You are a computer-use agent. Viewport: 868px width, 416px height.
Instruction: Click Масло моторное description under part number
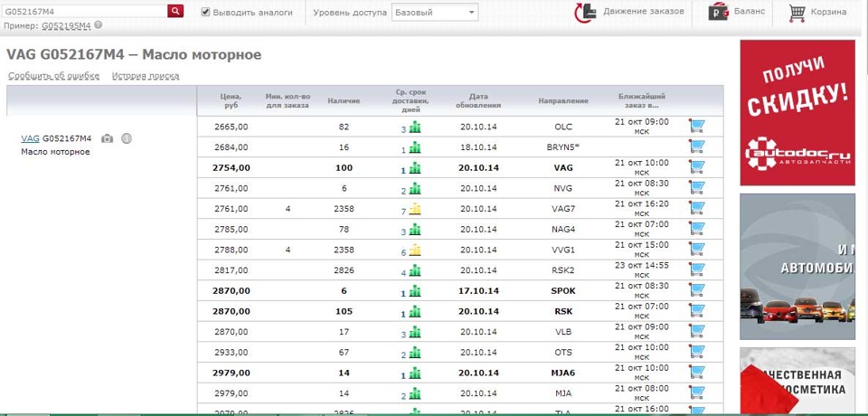tap(55, 152)
